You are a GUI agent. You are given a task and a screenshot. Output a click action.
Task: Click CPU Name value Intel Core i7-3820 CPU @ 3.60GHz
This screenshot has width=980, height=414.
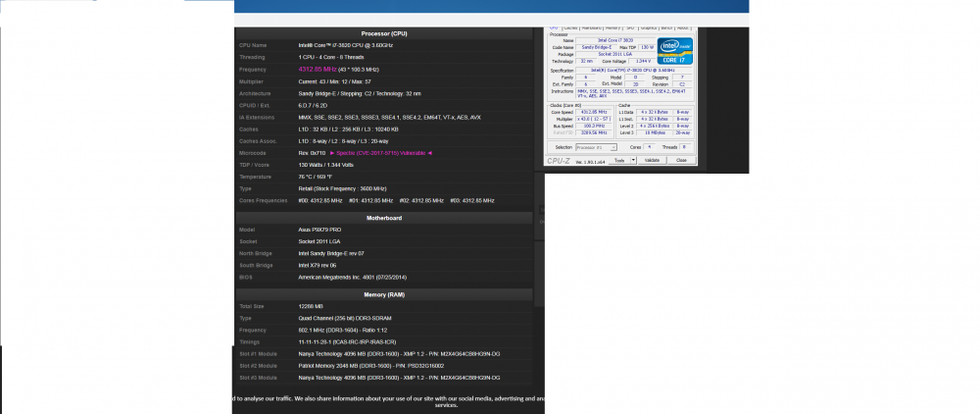346,46
